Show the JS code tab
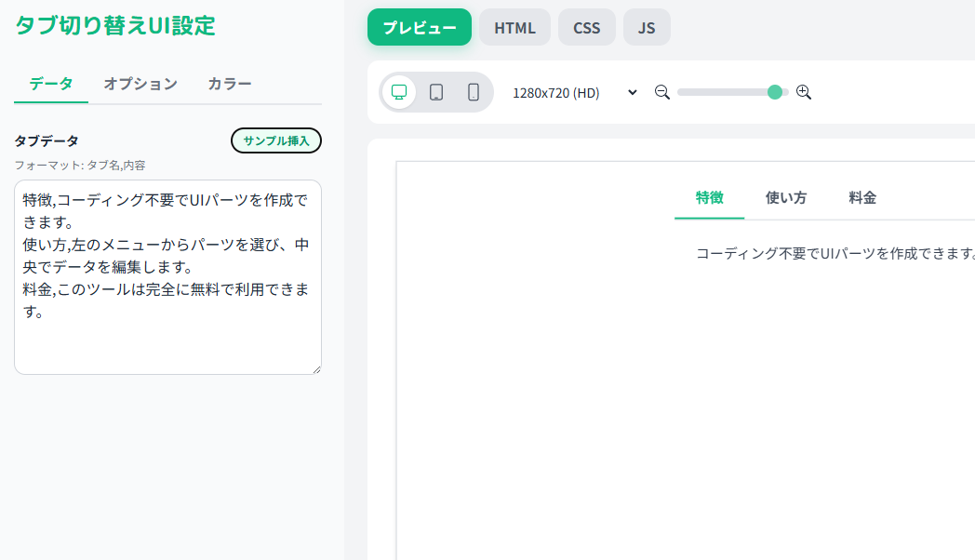Viewport: 975px width, 560px height. pos(647,27)
